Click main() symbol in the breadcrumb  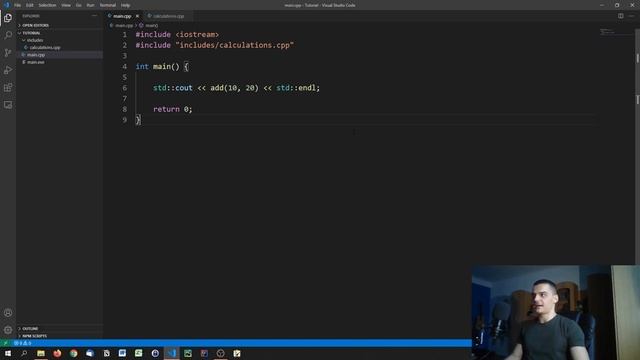click(151, 25)
